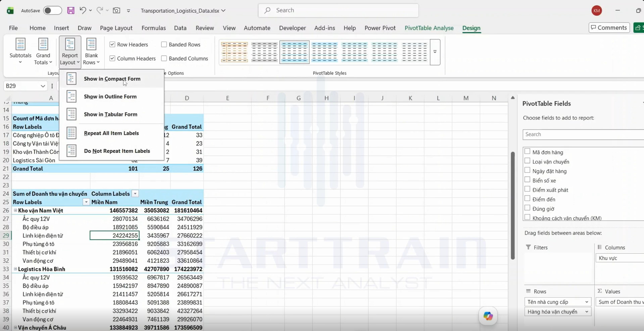Open the Blank Rows layout button

tap(91, 51)
